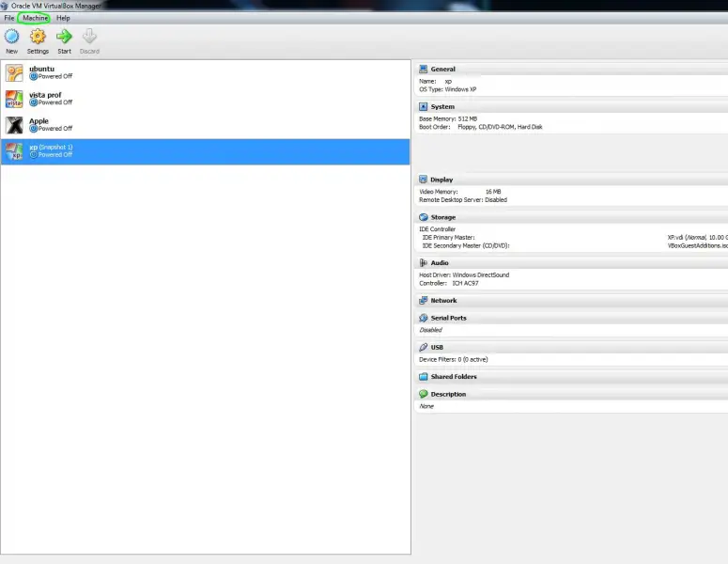Click the Apple Powered Off status icon

pos(34,128)
